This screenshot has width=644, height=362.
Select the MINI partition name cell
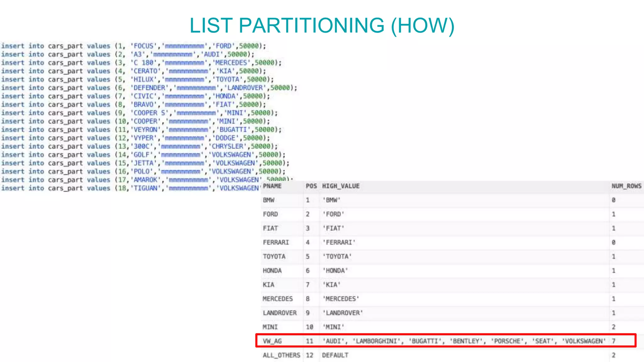(270, 327)
